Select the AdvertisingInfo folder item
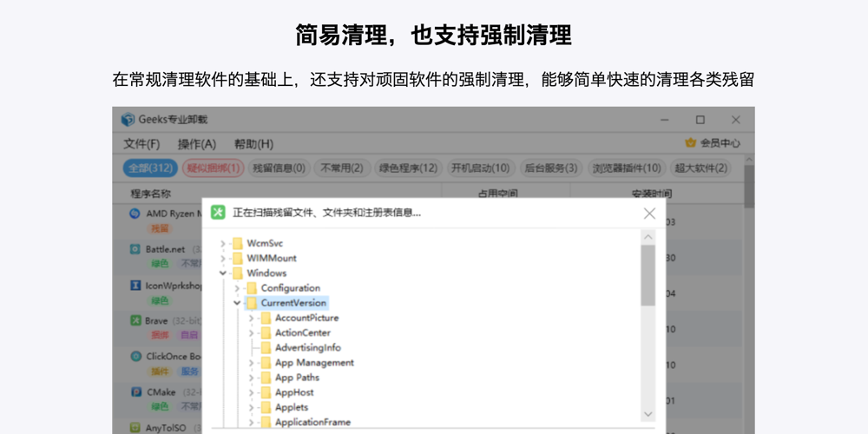Image resolution: width=868 pixels, height=434 pixels. [x=307, y=348]
